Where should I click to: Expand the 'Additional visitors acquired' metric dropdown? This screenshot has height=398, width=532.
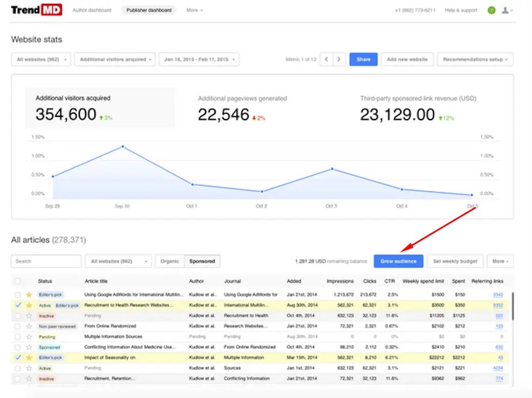115,59
